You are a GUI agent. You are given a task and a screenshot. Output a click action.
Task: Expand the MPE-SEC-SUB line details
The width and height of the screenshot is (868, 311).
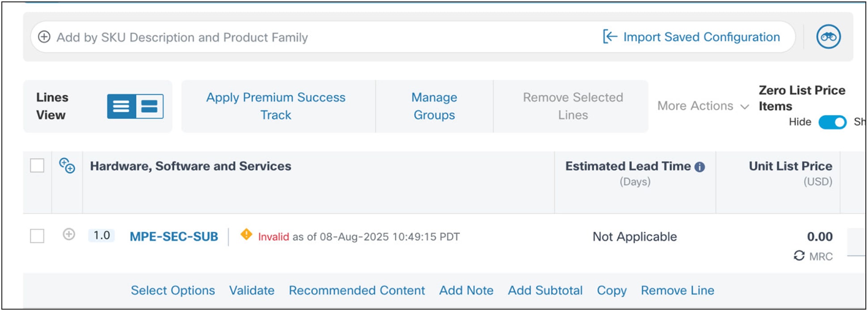[68, 235]
